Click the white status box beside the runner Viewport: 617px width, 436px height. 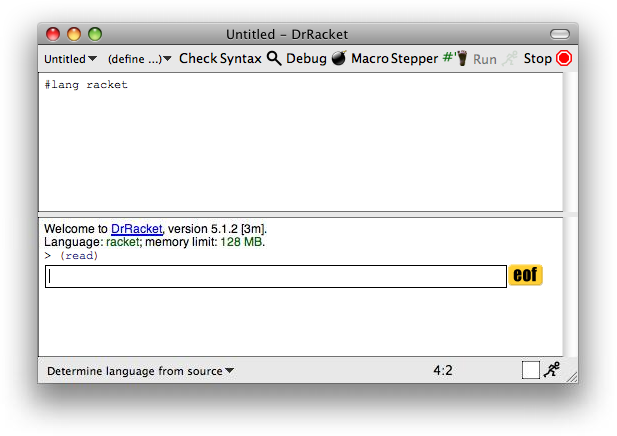click(530, 370)
